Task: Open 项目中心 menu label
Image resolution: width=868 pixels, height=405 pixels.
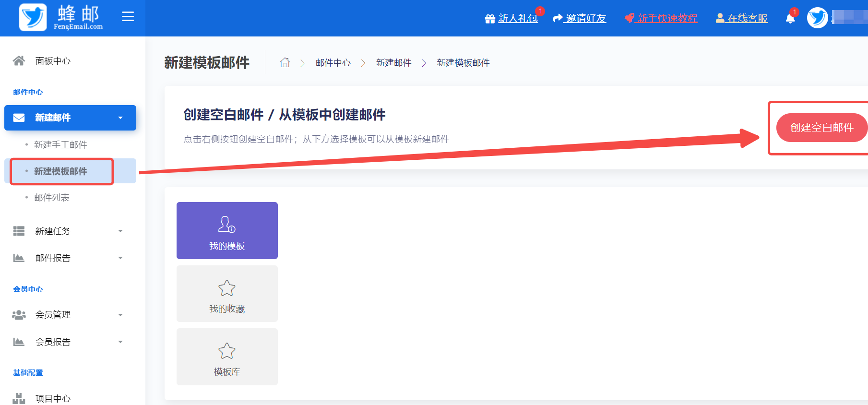Action: (x=53, y=398)
